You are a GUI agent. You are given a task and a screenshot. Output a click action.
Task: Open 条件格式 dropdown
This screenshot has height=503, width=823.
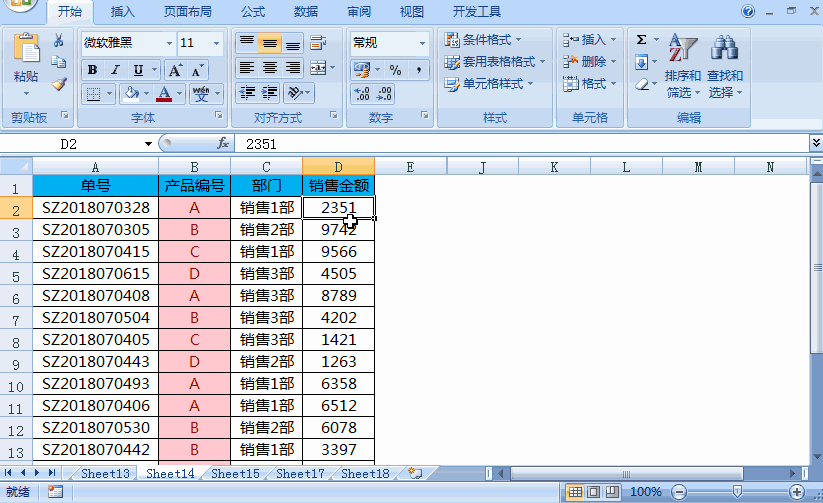(483, 39)
